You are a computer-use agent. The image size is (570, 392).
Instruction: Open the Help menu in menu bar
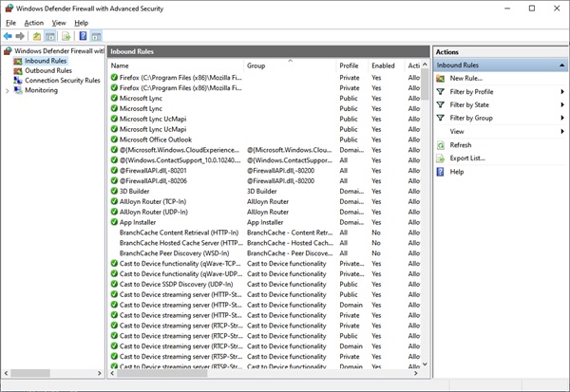click(x=82, y=23)
